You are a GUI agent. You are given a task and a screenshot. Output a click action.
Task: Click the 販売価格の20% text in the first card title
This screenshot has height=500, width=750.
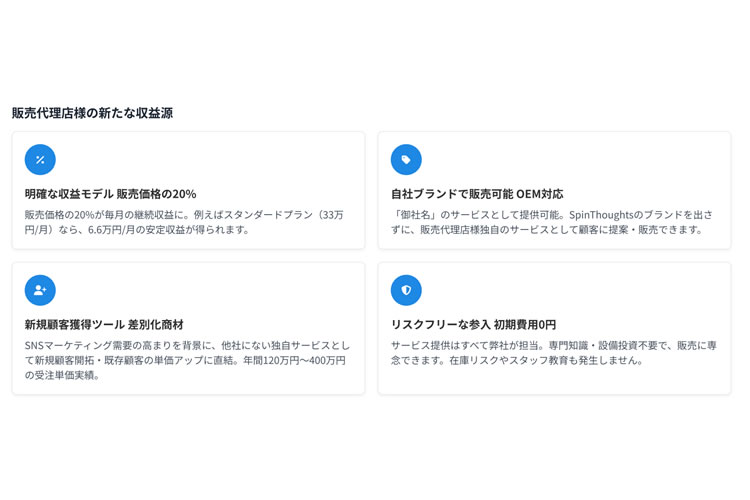tap(157, 194)
